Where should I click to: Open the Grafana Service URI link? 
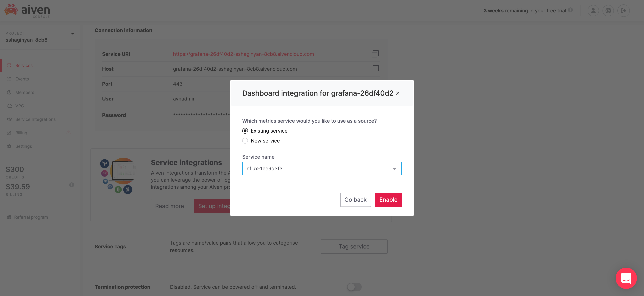pyautogui.click(x=243, y=54)
